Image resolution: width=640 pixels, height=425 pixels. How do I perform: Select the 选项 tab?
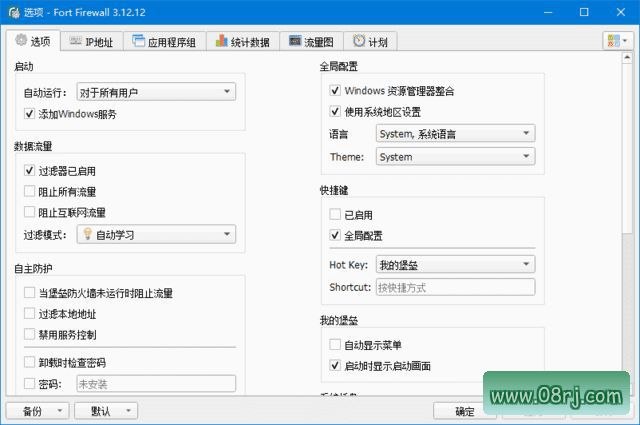point(33,40)
